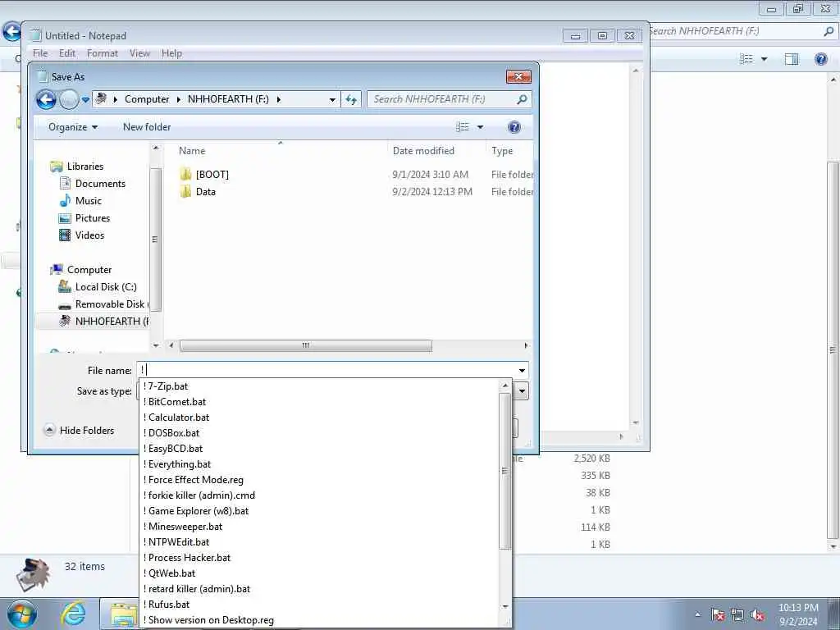
Task: Click the taskbar clock showing 10:13 PM
Action: [x=798, y=614]
